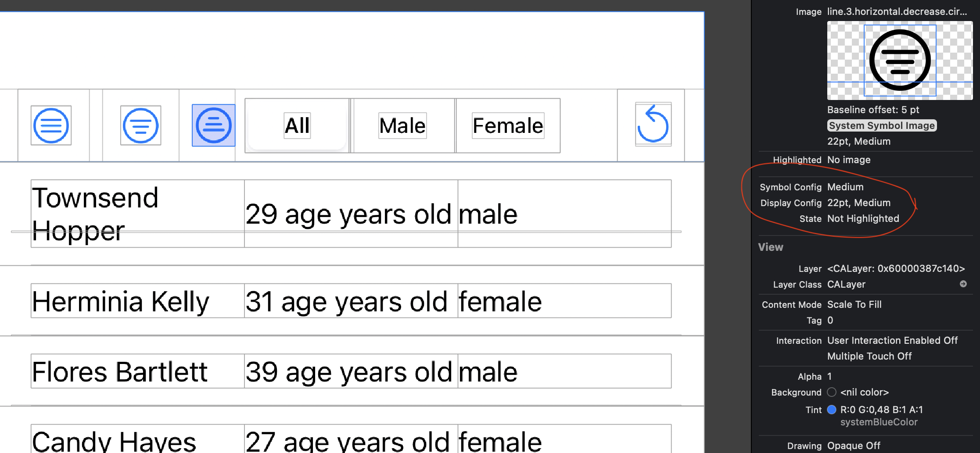Click 'male' label in Flores Bartlett row
The image size is (980, 453).
[488, 372]
